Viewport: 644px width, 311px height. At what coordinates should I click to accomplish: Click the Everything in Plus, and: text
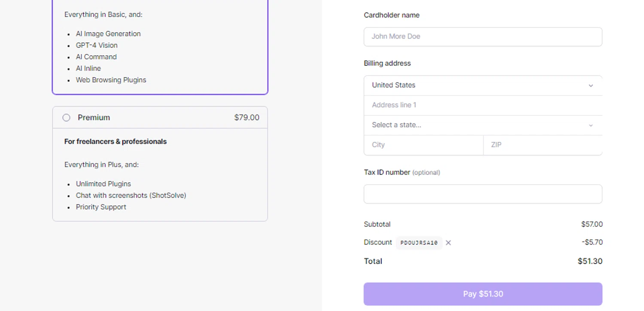(102, 165)
